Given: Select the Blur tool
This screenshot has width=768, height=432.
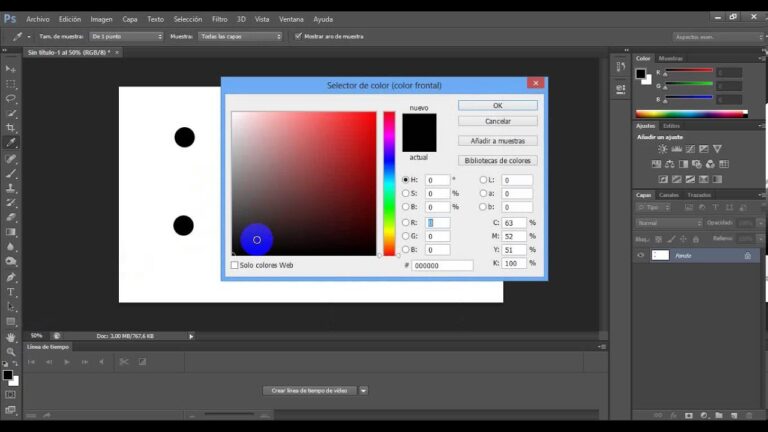Looking at the screenshot, I should [10, 247].
